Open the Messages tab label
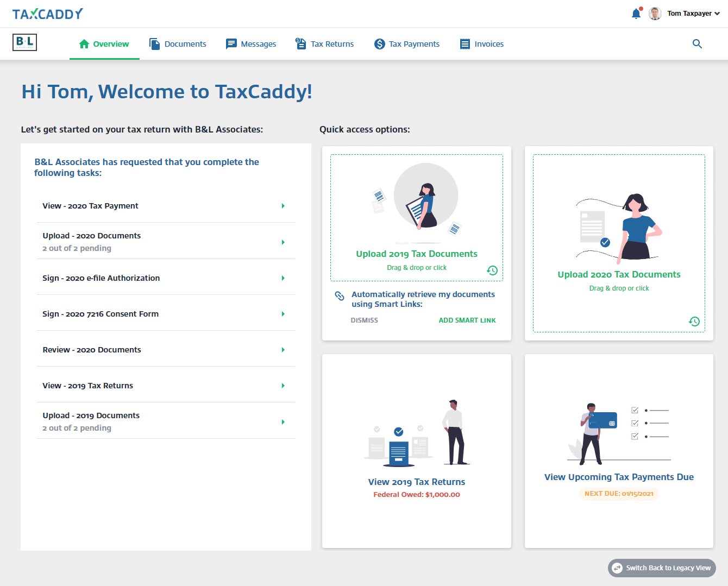This screenshot has height=586, width=728. pos(259,44)
